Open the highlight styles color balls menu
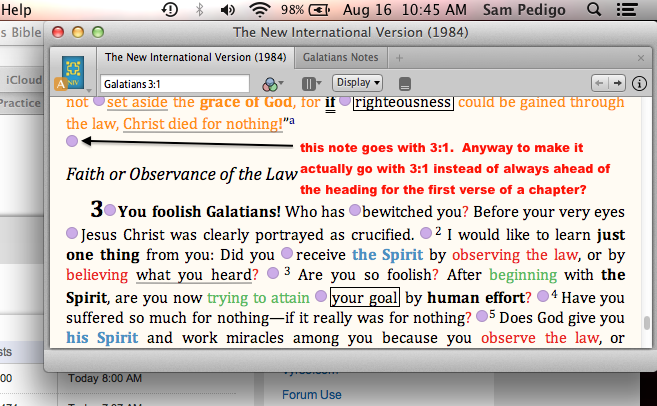The image size is (657, 406). pyautogui.click(x=272, y=84)
